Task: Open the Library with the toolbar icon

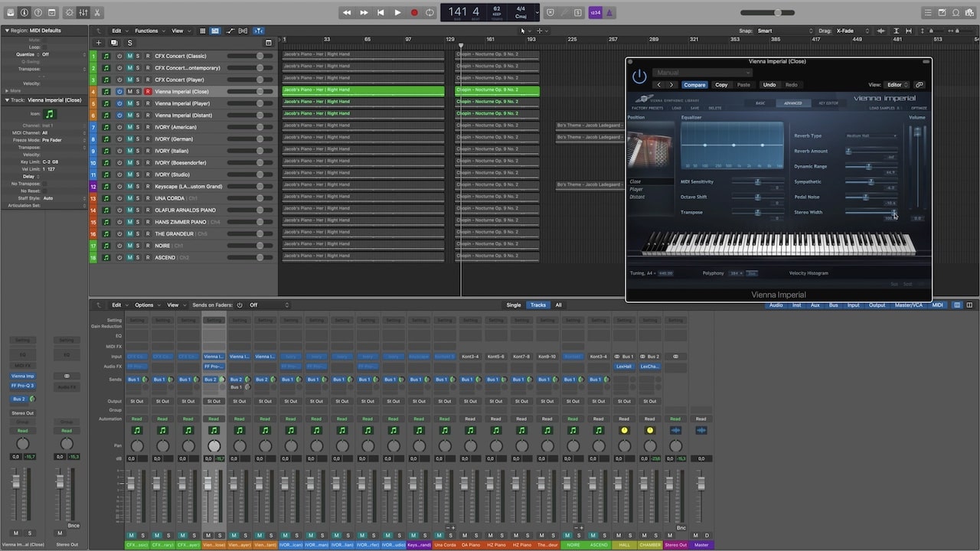Action: pos(10,12)
